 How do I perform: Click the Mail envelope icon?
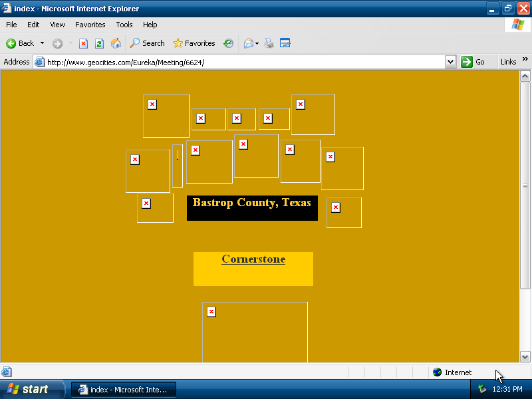coord(248,43)
